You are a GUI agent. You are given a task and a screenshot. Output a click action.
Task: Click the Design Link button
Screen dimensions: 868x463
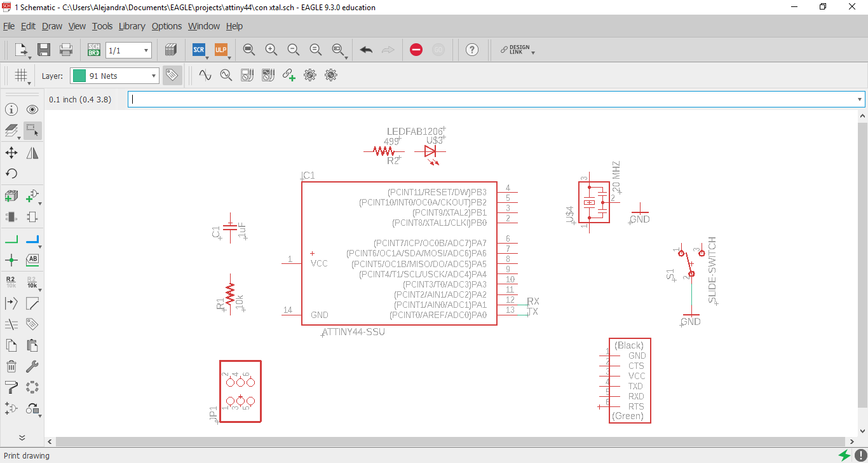[516, 50]
